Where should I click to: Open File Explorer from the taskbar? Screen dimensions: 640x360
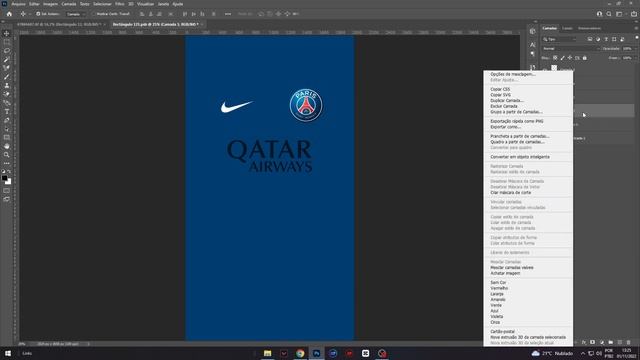[x=267, y=353]
